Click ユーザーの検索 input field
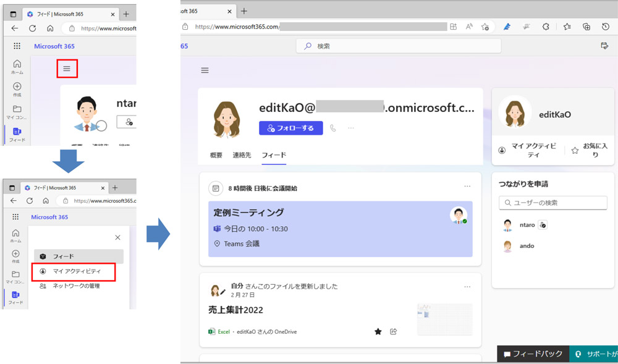Image resolution: width=618 pixels, height=364 pixels. (x=553, y=203)
